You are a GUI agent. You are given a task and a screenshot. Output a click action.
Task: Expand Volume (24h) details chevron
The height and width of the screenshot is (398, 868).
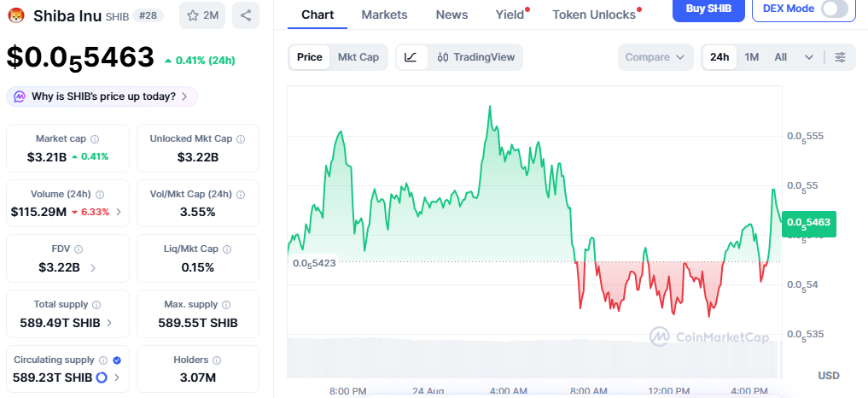pos(119,212)
